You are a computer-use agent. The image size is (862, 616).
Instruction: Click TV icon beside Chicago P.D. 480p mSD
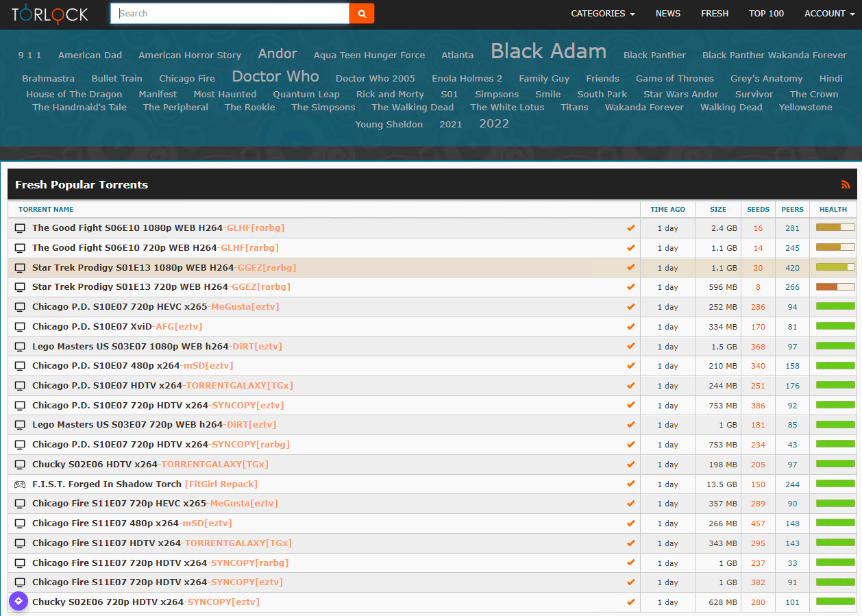20,366
